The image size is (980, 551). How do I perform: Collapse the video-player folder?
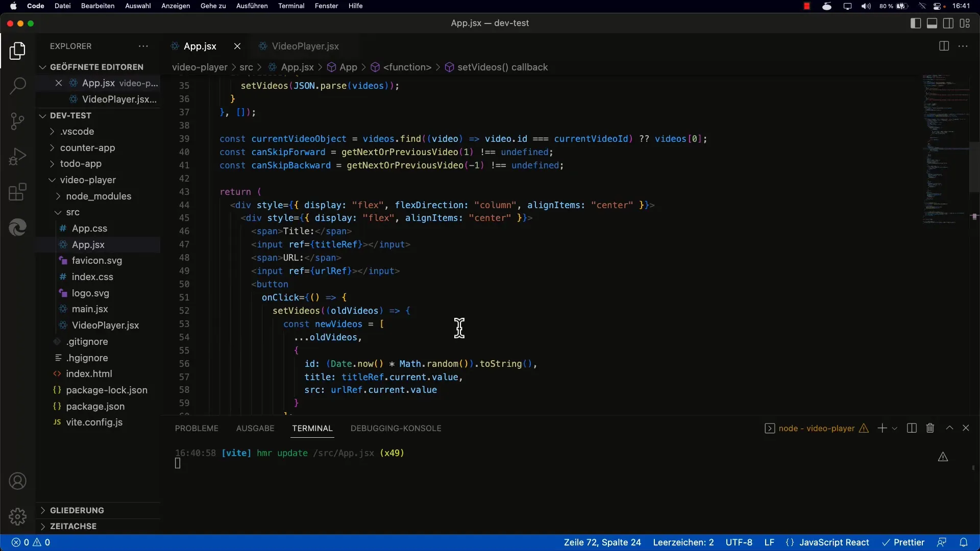click(88, 180)
